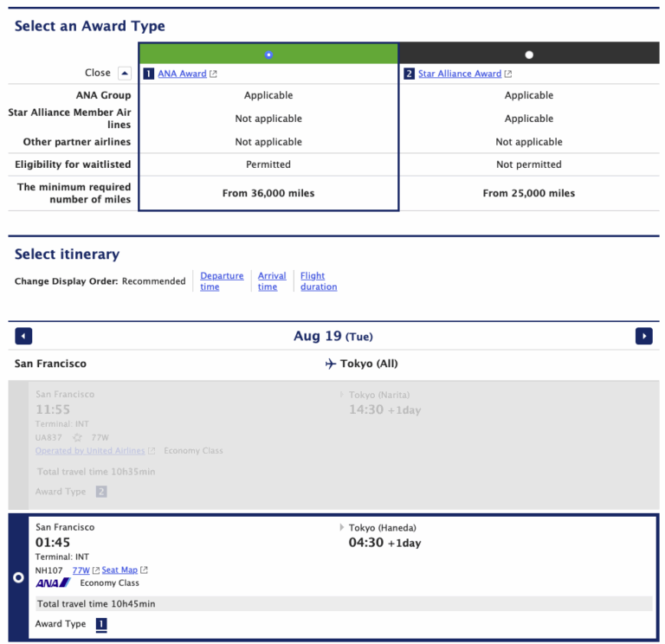Viewport: 665px width, 644px height.
Task: Click the Operated by United Airlines link
Action: (x=90, y=451)
